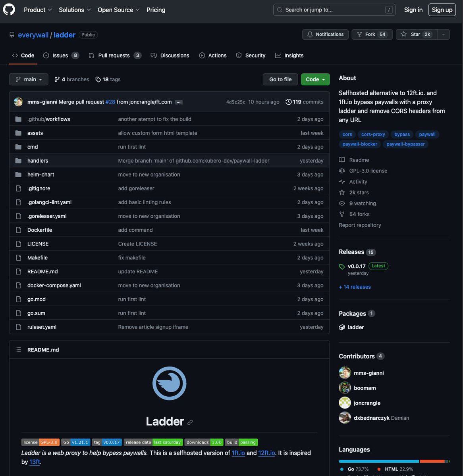Open the commit history clock icon

tap(288, 102)
